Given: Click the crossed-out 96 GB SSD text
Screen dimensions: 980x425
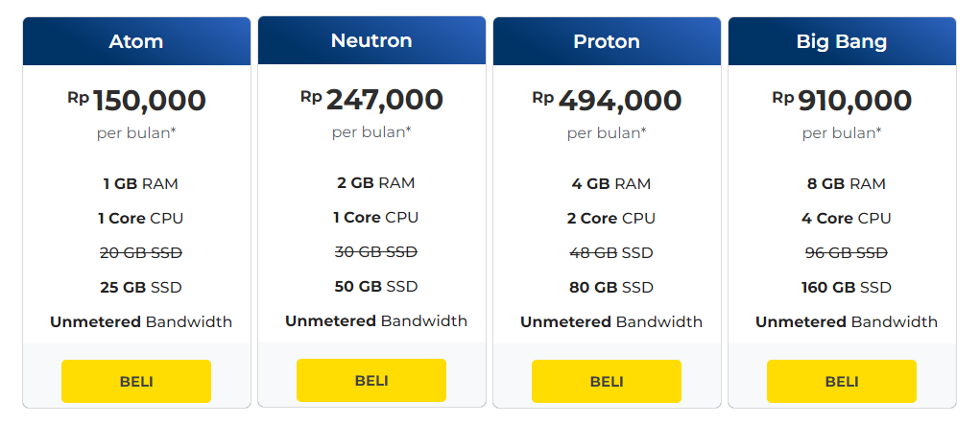Looking at the screenshot, I should click(x=846, y=253).
